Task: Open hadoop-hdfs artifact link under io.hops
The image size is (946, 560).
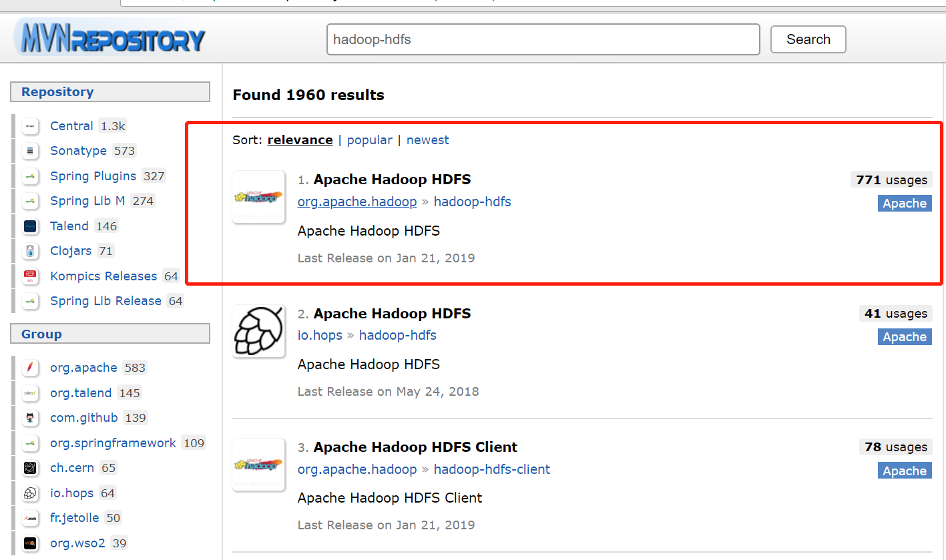Action: pos(397,335)
